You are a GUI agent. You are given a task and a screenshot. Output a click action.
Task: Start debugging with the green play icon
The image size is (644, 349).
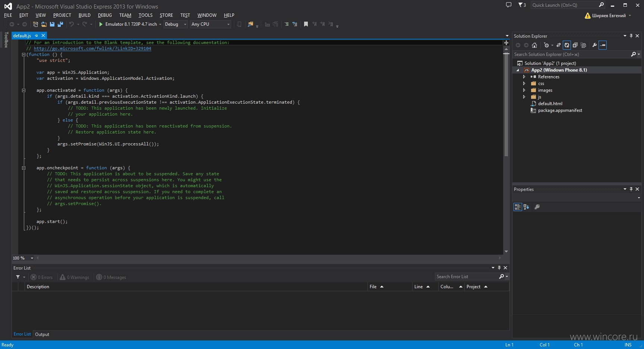(101, 24)
